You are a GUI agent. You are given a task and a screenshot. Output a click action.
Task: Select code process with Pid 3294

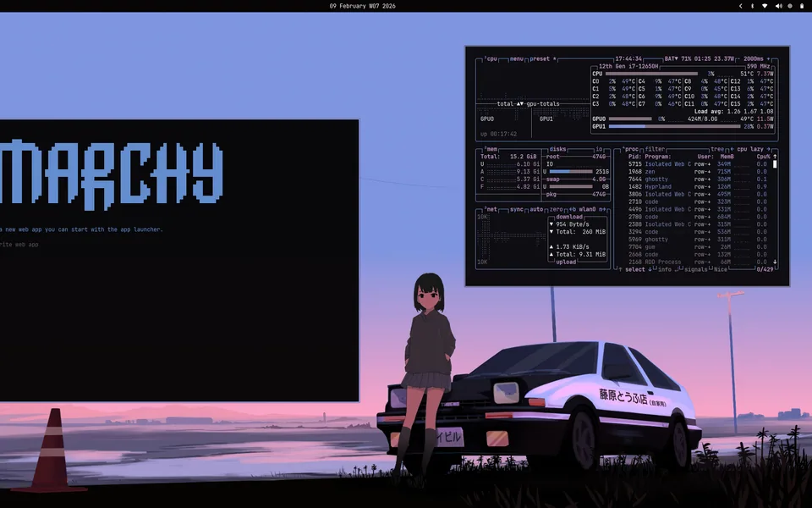(x=698, y=232)
